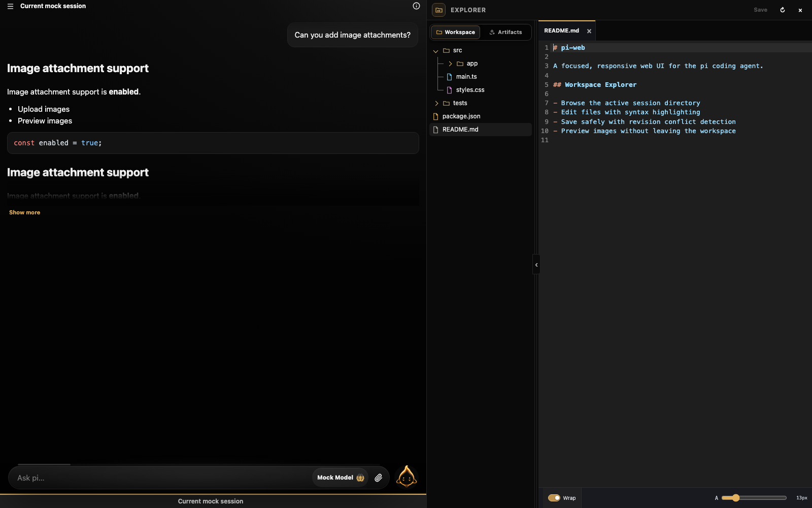Screen dimensions: 812x508
Task: Toggle the Wrap switch
Action: pos(554,498)
